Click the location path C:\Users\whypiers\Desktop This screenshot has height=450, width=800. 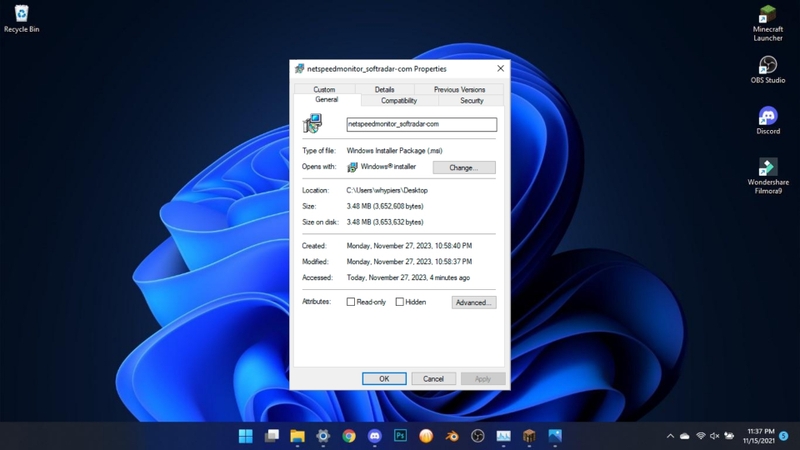387,190
